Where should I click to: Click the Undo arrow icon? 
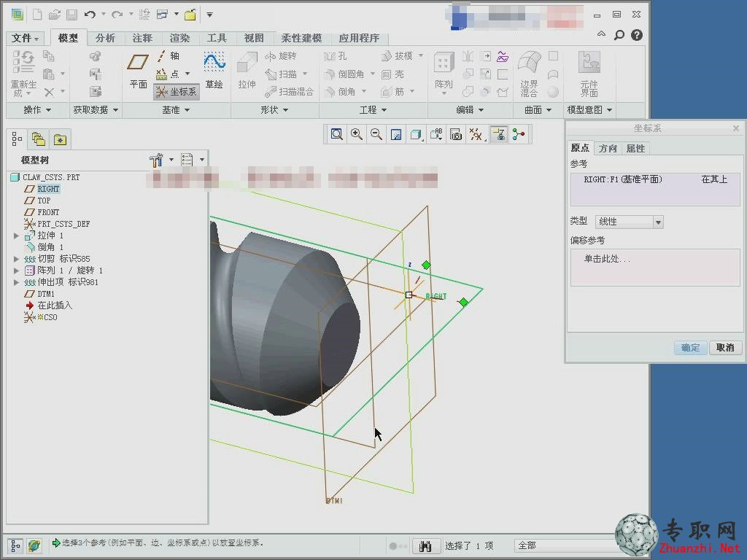(x=90, y=15)
